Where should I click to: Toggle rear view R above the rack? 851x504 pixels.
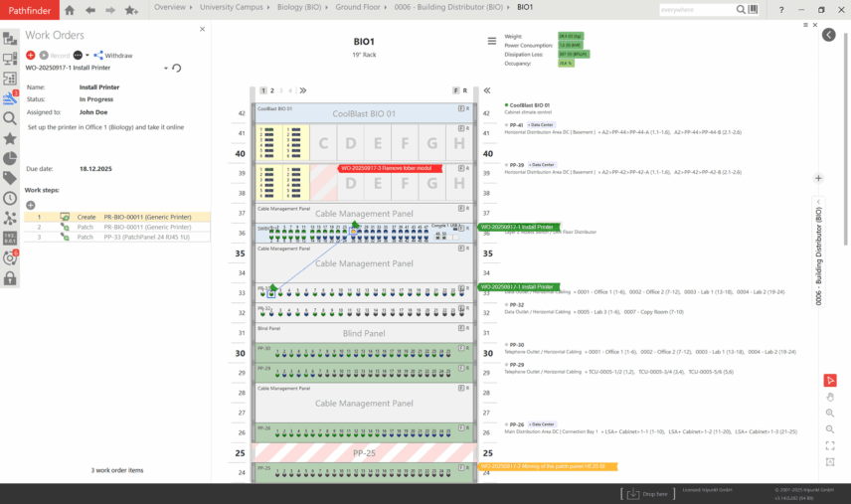(x=466, y=90)
